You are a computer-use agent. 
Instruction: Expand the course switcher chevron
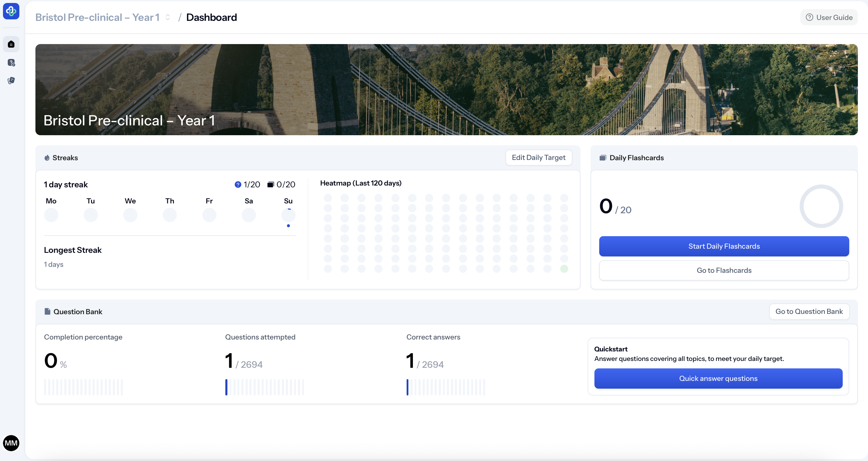(168, 17)
